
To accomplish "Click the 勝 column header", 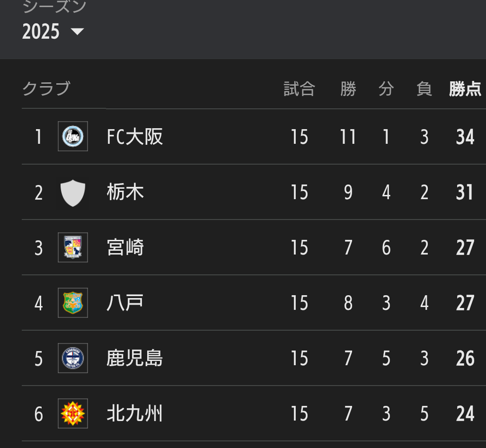I will (348, 89).
